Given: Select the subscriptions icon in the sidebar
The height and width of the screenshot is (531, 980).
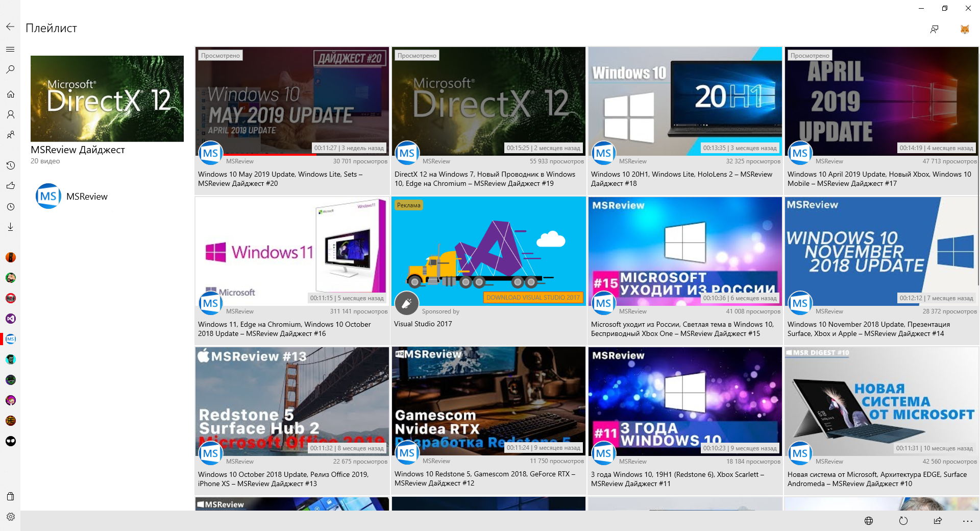Looking at the screenshot, I should point(10,135).
